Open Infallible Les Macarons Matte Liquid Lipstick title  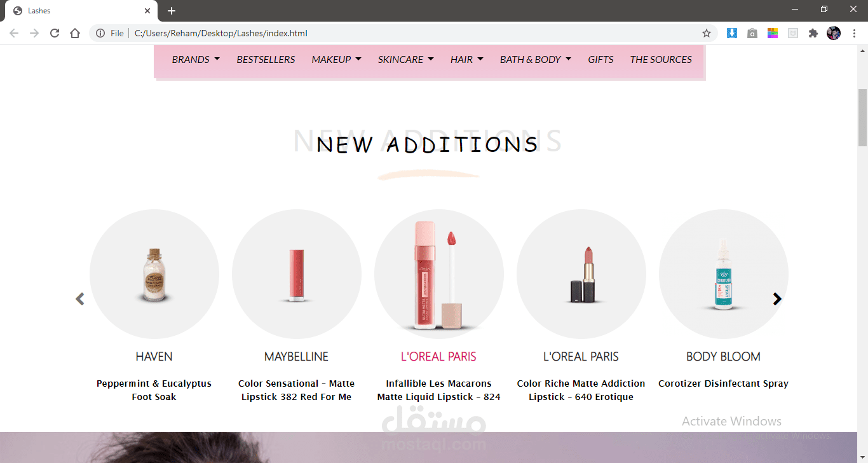(439, 390)
